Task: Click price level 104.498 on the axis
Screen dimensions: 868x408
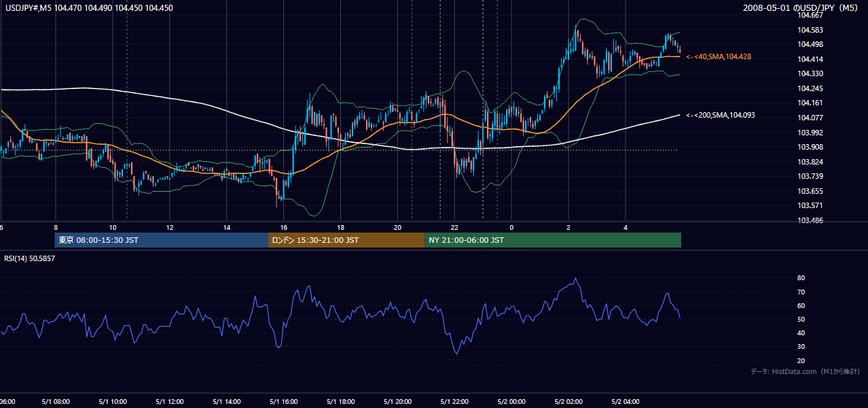Action: coord(810,44)
